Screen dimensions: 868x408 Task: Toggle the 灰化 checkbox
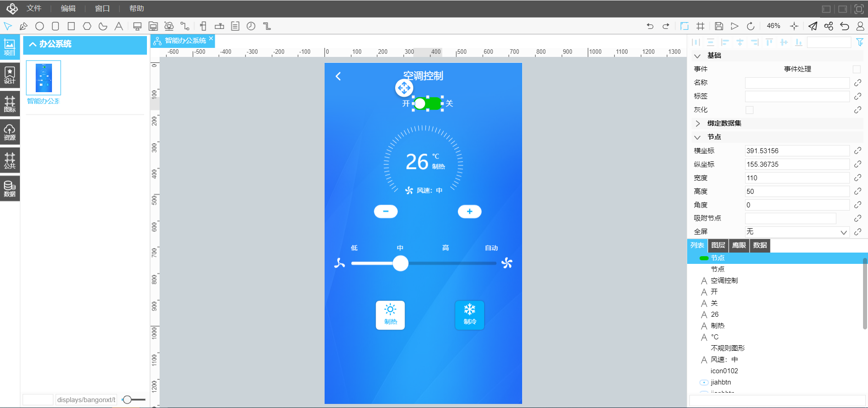coord(750,110)
